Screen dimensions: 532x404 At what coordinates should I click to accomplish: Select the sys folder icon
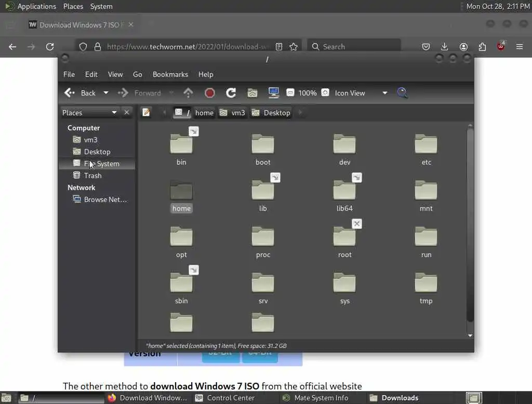click(344, 282)
